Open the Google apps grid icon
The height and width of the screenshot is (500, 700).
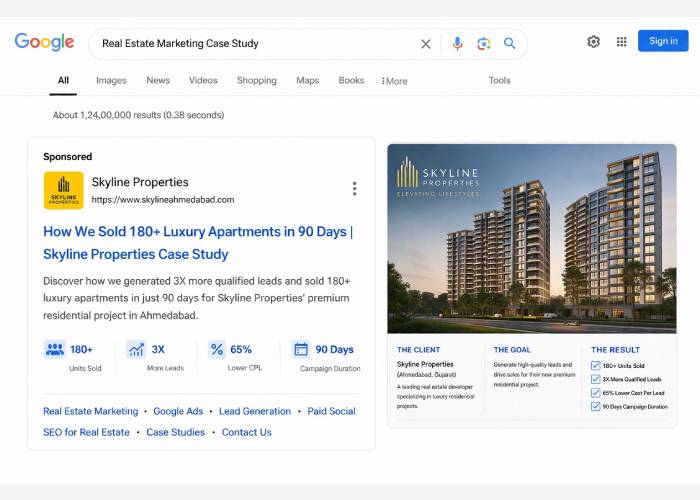coord(621,42)
